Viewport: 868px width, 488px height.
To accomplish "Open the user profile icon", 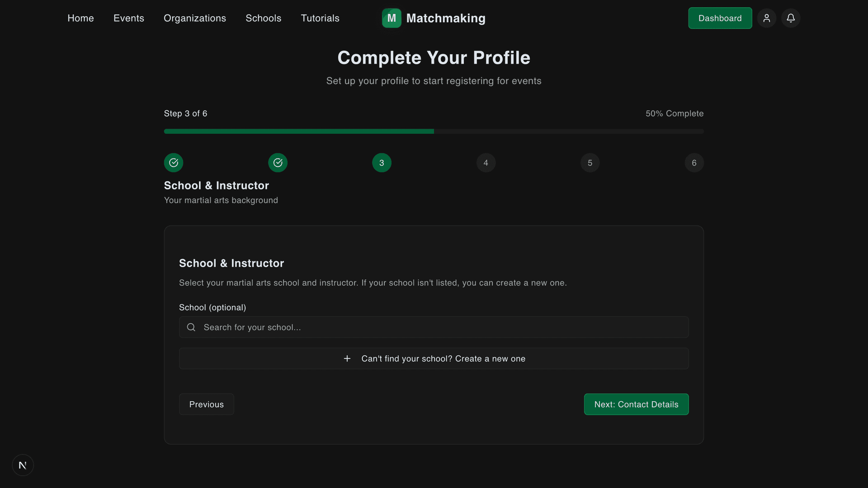I will (x=767, y=18).
